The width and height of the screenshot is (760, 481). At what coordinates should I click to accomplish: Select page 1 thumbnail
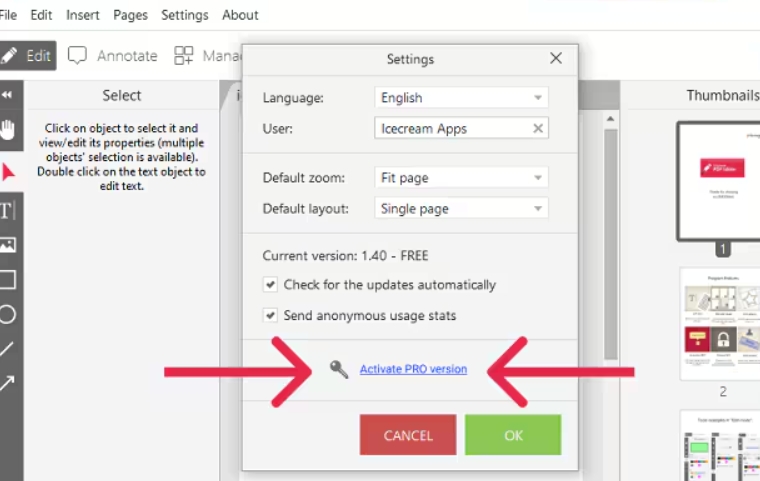click(718, 182)
